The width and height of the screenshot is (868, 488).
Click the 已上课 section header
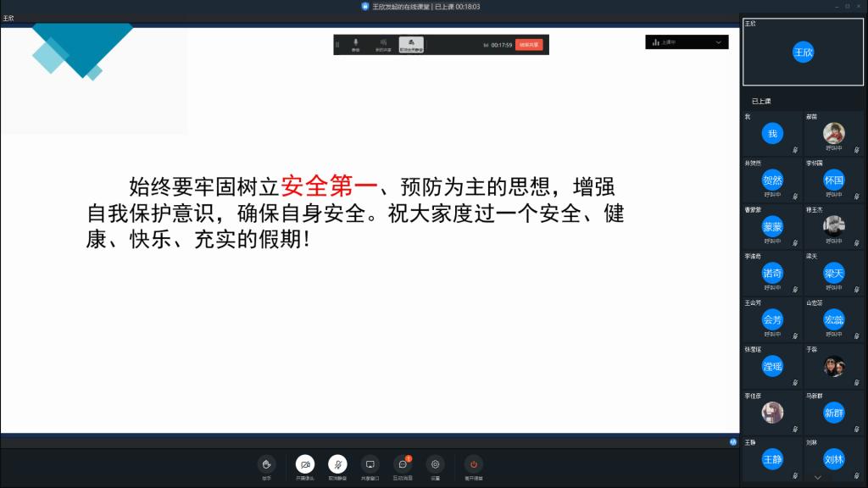pos(761,102)
